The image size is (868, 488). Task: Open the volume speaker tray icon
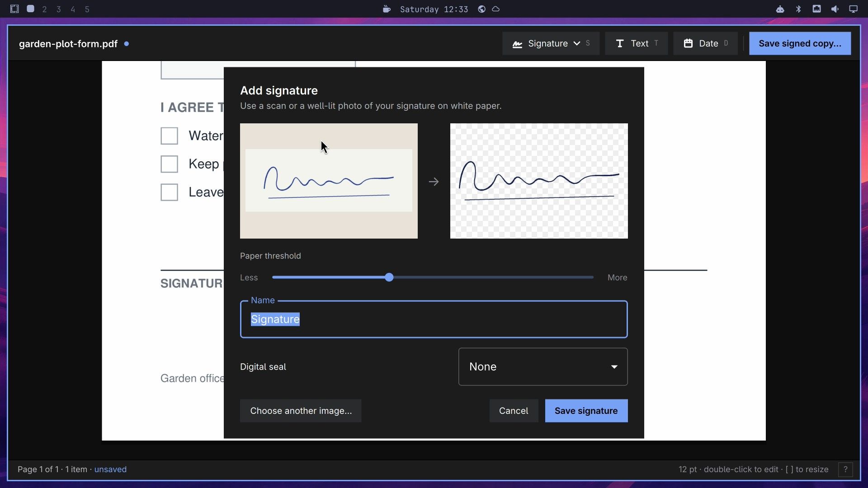click(835, 9)
